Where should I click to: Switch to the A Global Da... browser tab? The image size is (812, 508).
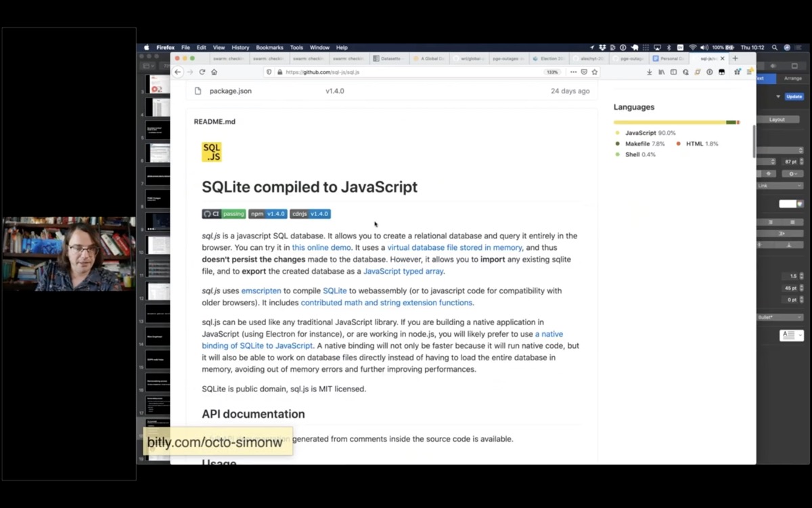point(428,59)
